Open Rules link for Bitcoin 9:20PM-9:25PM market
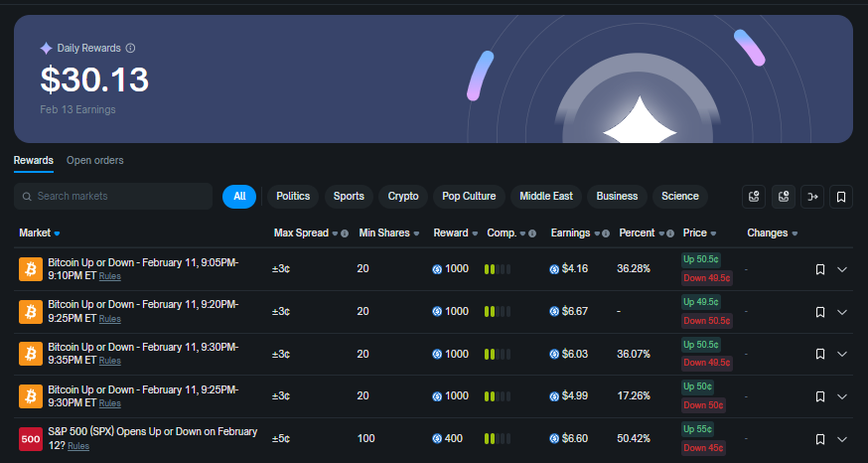Viewport: 868px width, 463px height. [109, 319]
